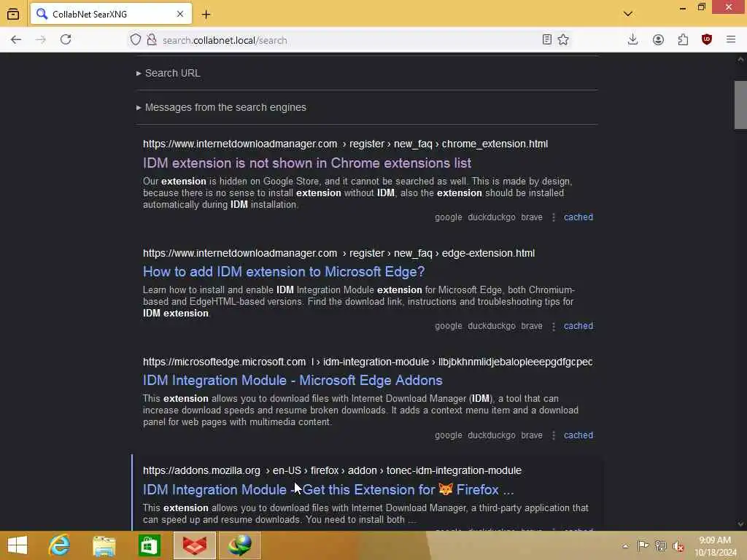The image size is (747, 560).
Task: Open cached copy of Microsoft Edge how-to result
Action: click(578, 326)
